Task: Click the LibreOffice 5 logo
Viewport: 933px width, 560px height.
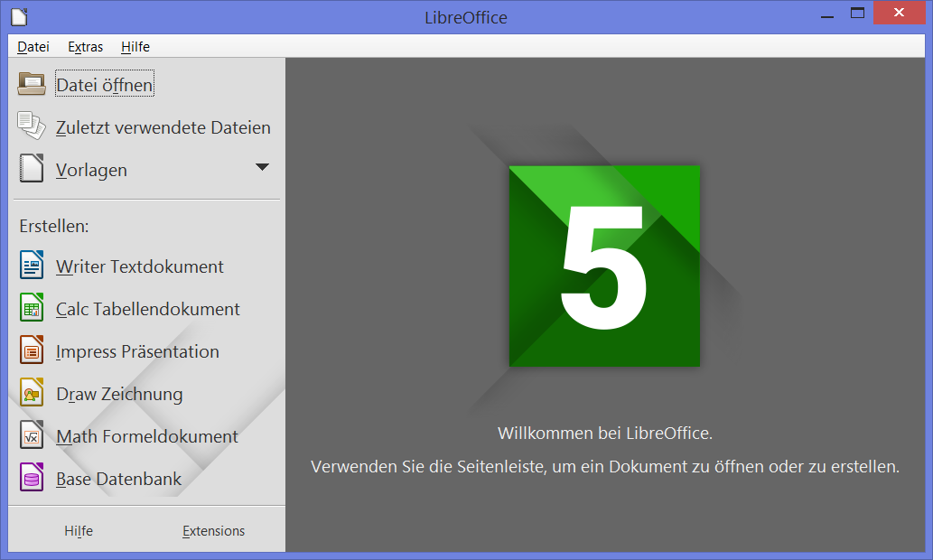Action: [x=604, y=266]
